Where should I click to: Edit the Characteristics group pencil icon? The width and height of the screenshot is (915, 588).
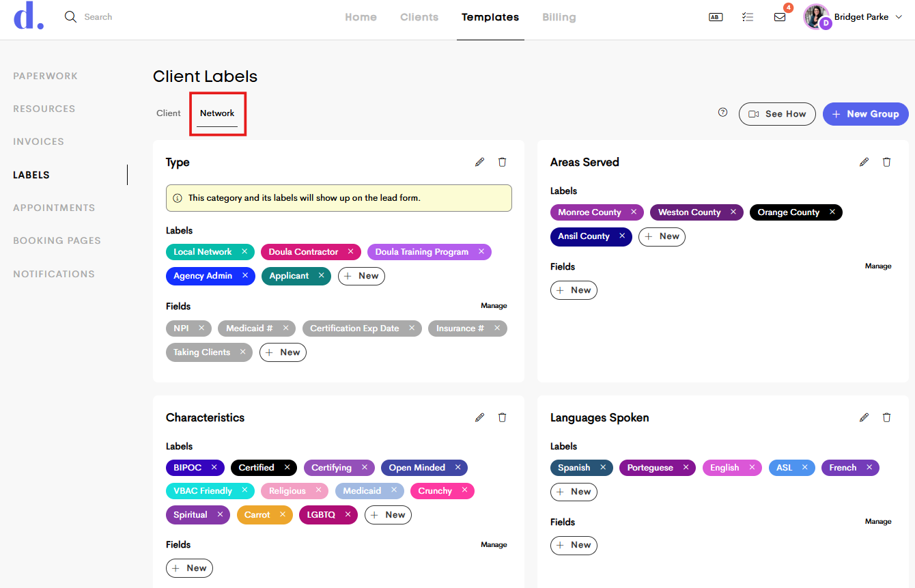click(x=479, y=417)
